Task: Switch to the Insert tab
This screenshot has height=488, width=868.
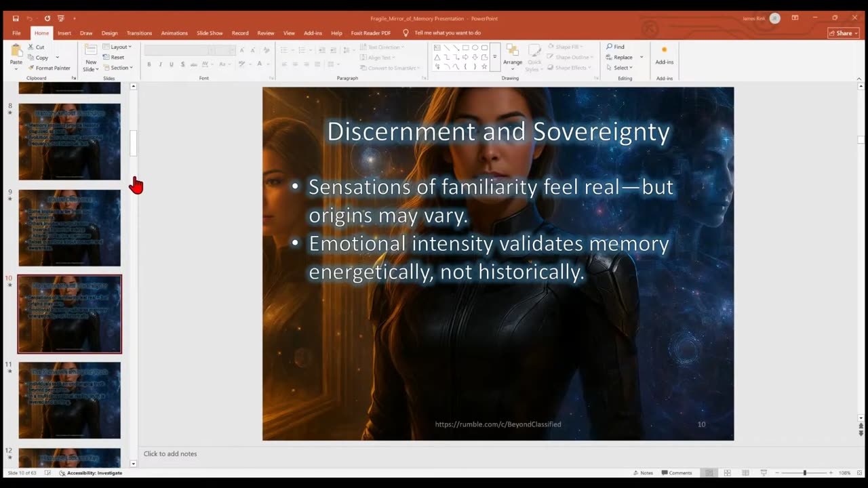Action: [x=64, y=33]
